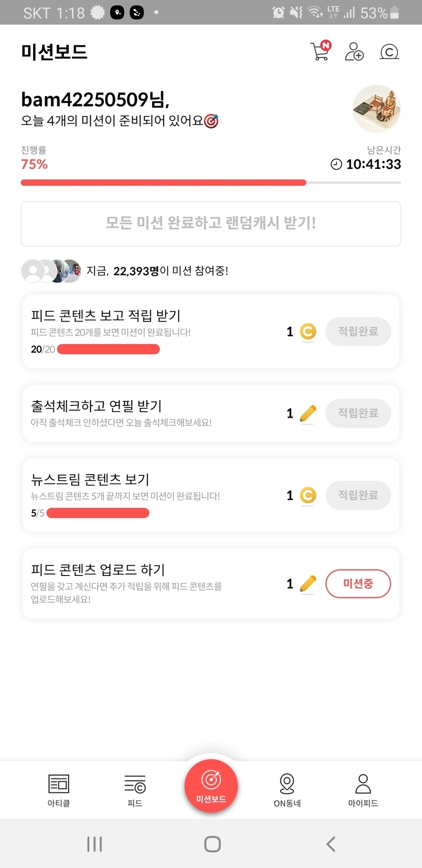The image size is (422, 868).
Task: Open the shopping cart icon
Action: click(x=320, y=51)
